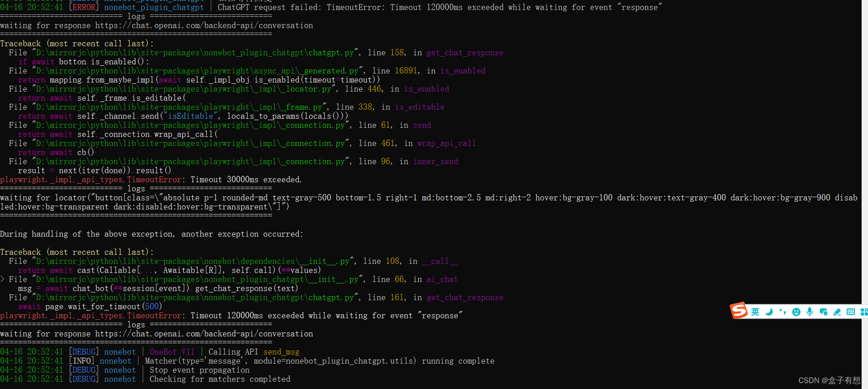
Task: Click 'Checking for matchers completed' log message
Action: (x=220, y=379)
